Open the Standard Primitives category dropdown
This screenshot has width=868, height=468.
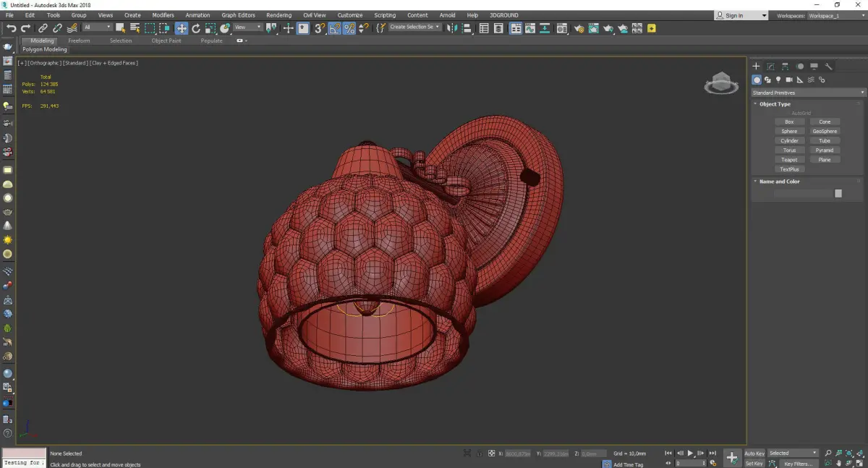pos(808,93)
